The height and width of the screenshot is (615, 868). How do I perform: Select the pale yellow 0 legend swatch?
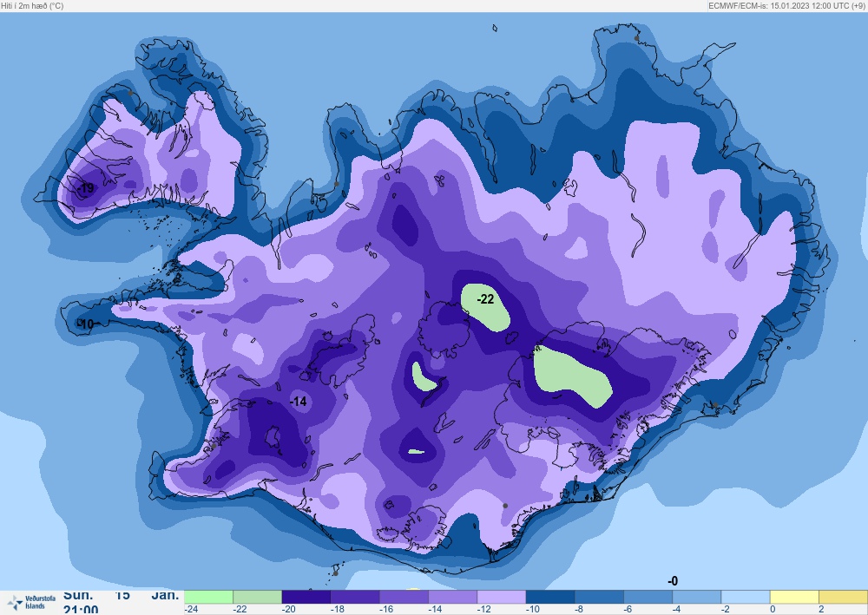coord(794,597)
